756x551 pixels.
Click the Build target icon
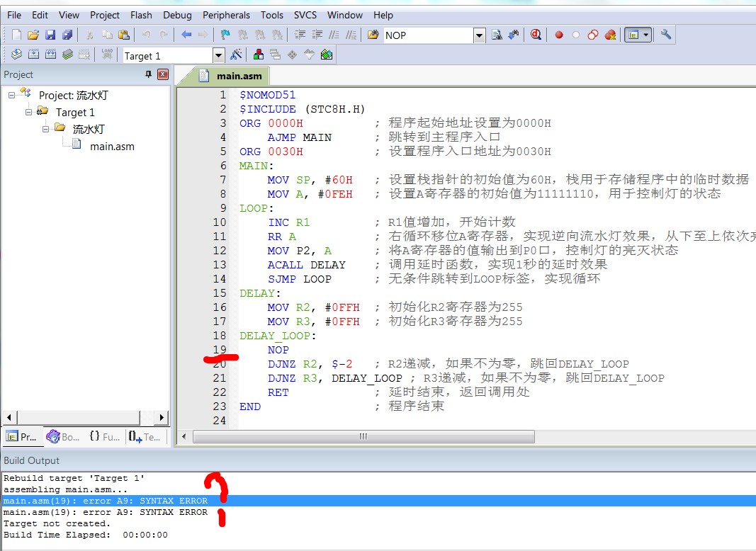pos(34,55)
